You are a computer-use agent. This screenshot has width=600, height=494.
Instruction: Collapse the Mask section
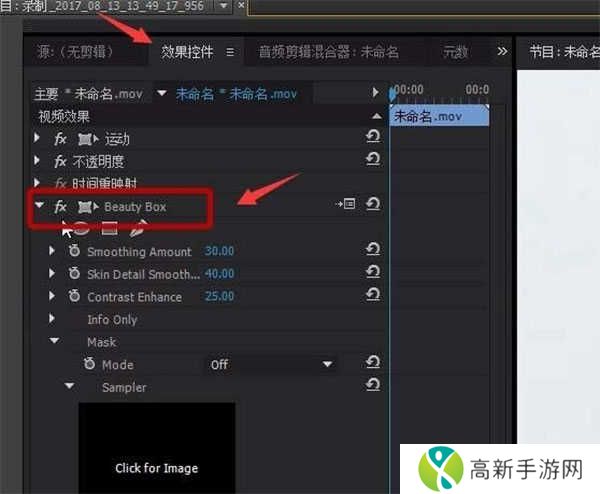click(53, 342)
